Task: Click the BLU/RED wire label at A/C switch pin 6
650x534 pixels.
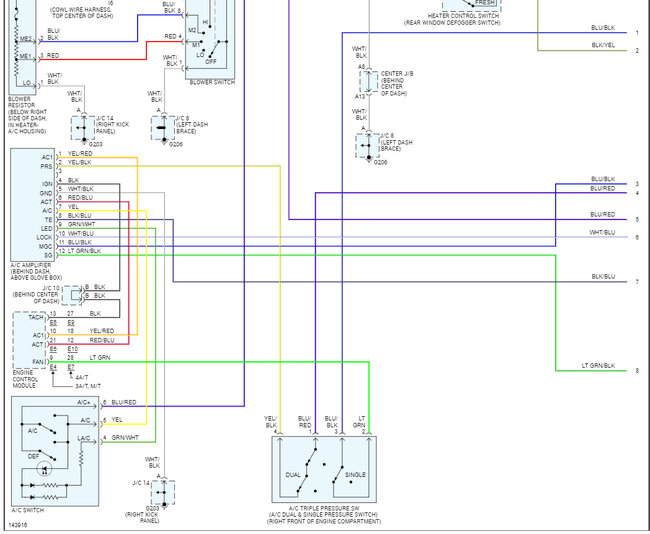Action: (124, 403)
